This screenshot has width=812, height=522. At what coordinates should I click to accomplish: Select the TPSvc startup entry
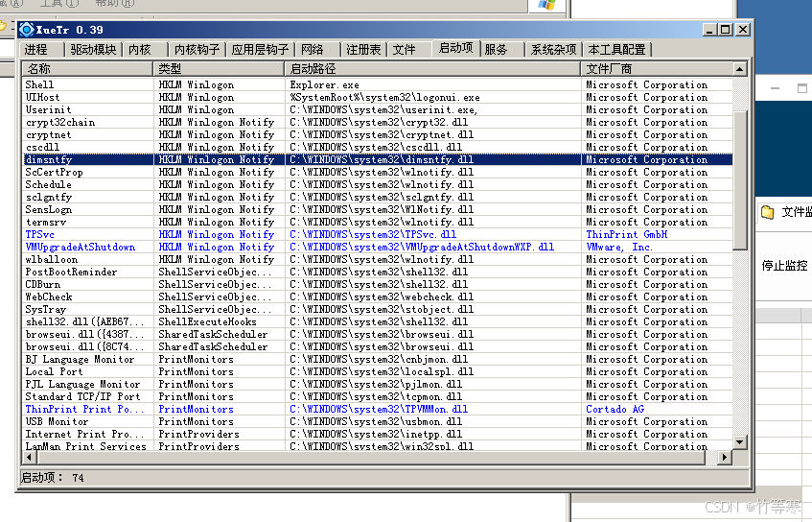(40, 234)
